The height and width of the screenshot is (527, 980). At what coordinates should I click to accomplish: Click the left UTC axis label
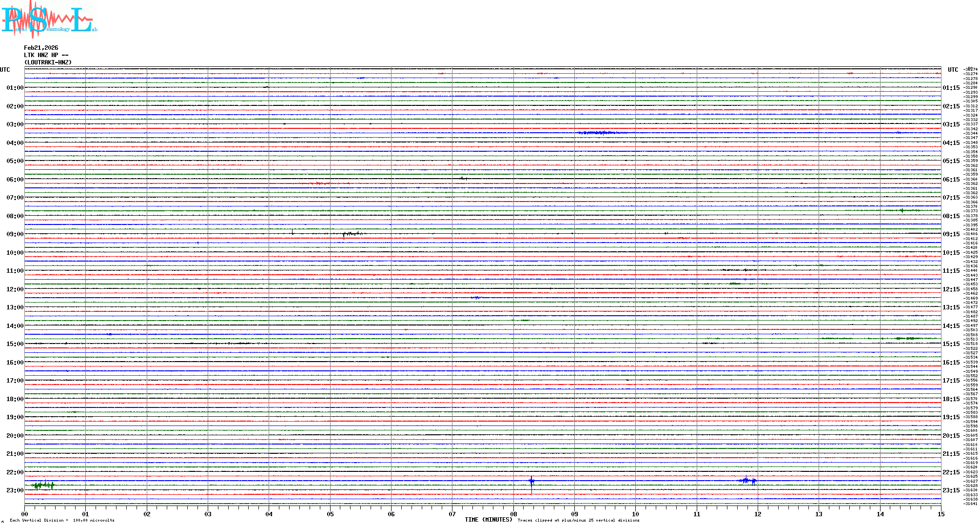coord(5,70)
